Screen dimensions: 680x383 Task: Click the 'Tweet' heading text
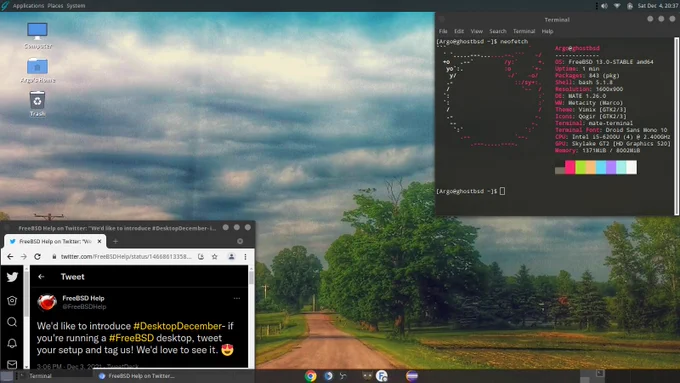[72, 277]
